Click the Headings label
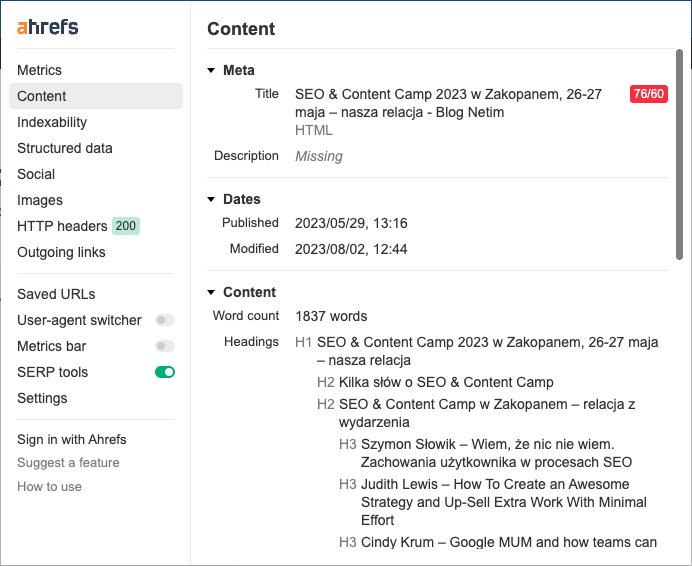 tap(252, 342)
